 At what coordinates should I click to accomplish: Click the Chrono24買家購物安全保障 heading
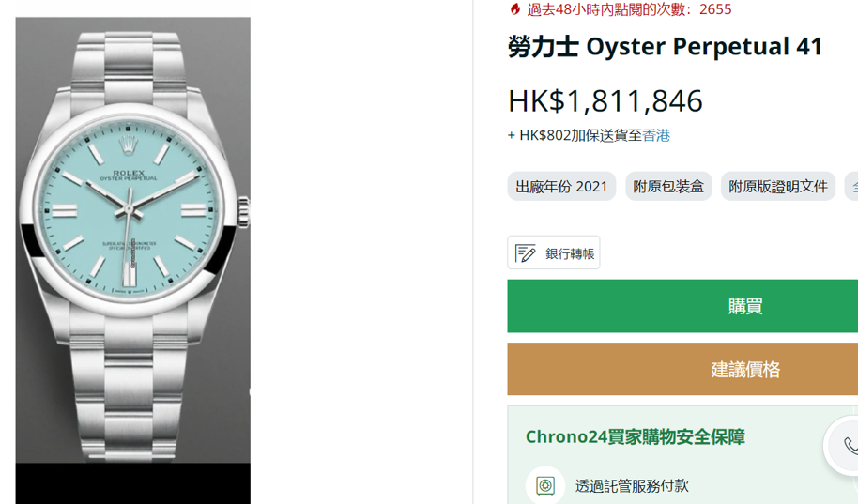click(x=636, y=436)
